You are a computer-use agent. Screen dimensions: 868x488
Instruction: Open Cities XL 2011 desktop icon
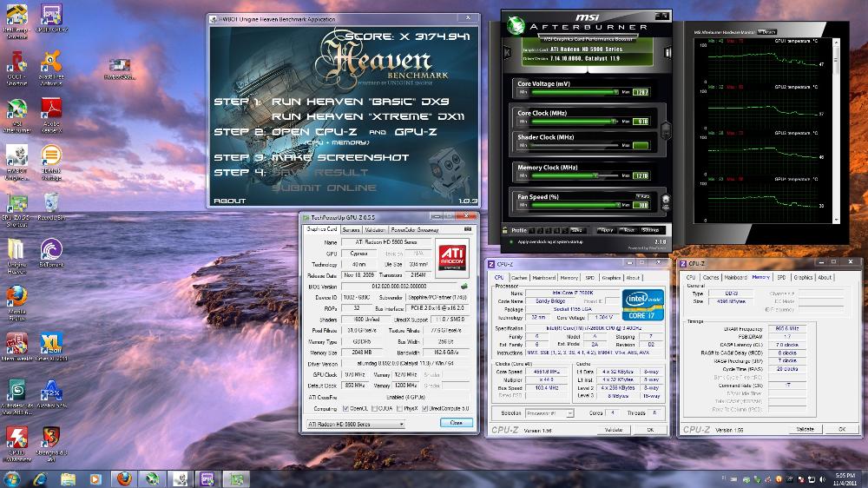pos(51,346)
